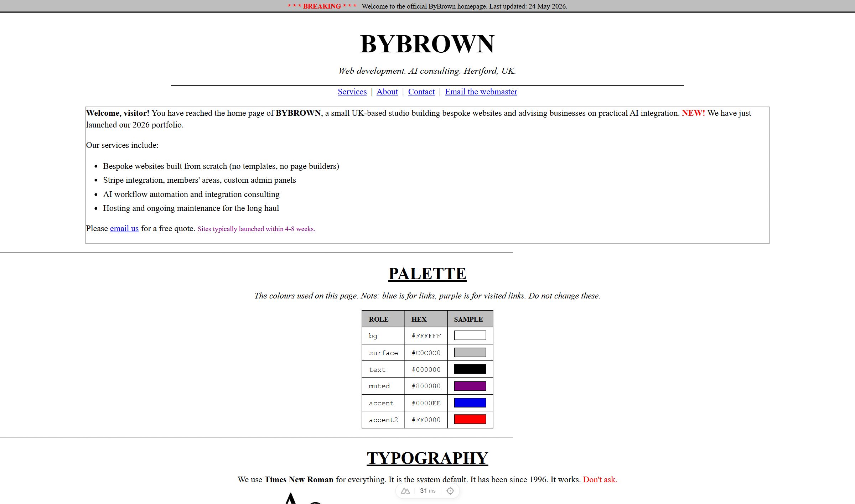Open the Services link
The width and height of the screenshot is (855, 504).
tap(352, 92)
